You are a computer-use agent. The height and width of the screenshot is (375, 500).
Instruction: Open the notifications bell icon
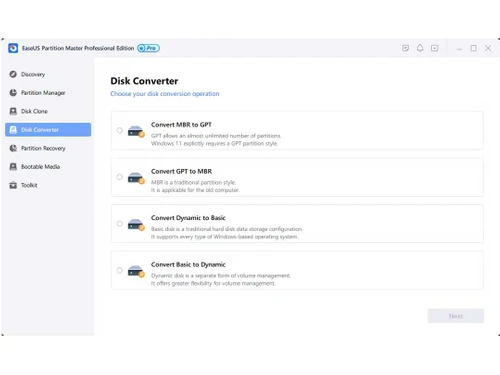pos(420,48)
